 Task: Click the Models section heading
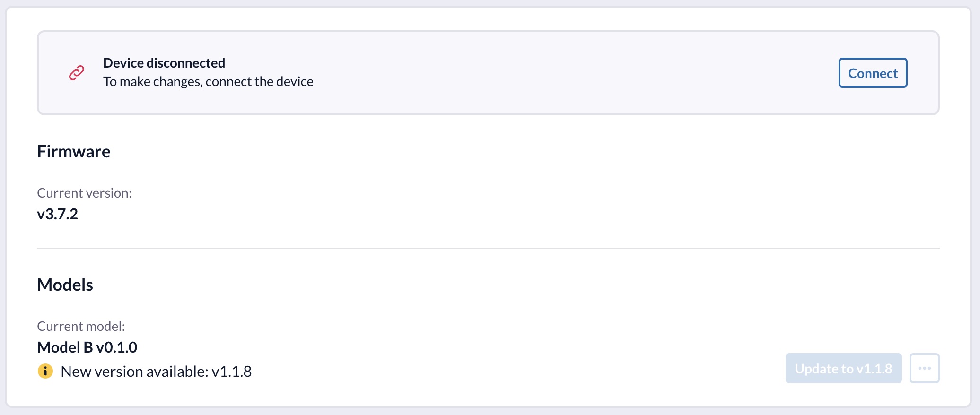[65, 285]
